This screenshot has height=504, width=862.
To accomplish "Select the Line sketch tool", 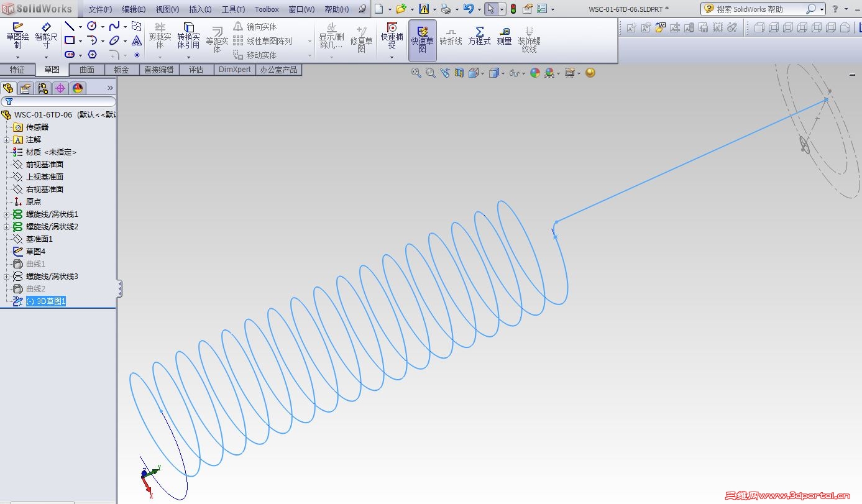I will [x=70, y=27].
